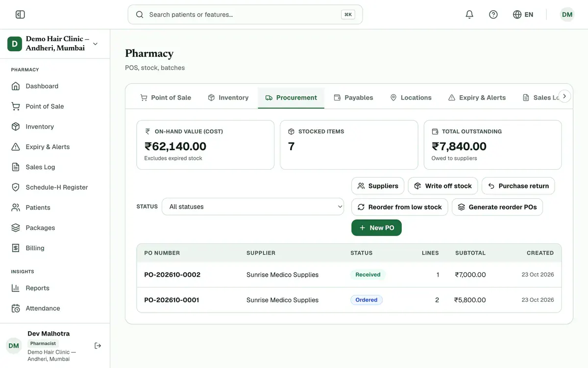This screenshot has height=368, width=588.
Task: Expand the clinic selector chevron
Action: pos(95,44)
